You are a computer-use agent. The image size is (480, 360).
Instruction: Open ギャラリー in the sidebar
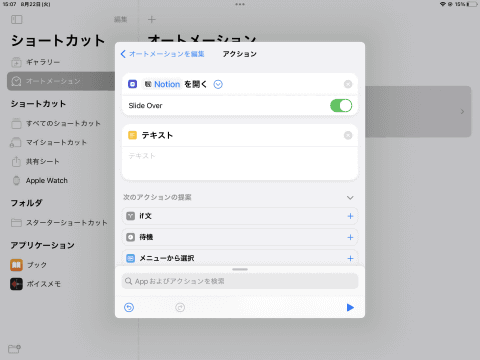point(61,62)
